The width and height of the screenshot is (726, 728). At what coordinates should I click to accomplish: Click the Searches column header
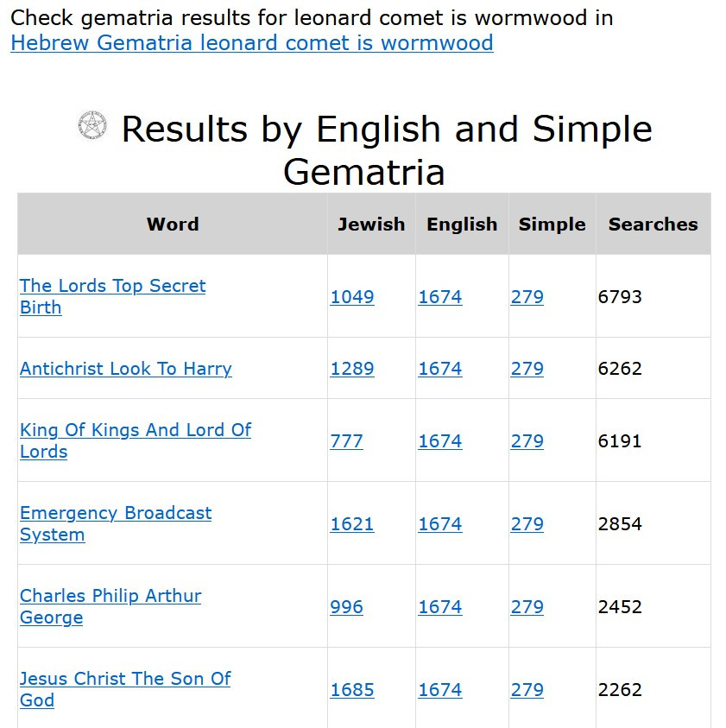[x=653, y=225]
